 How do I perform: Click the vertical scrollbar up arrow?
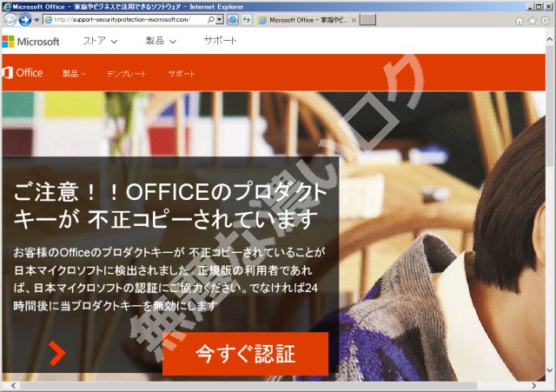[550, 39]
